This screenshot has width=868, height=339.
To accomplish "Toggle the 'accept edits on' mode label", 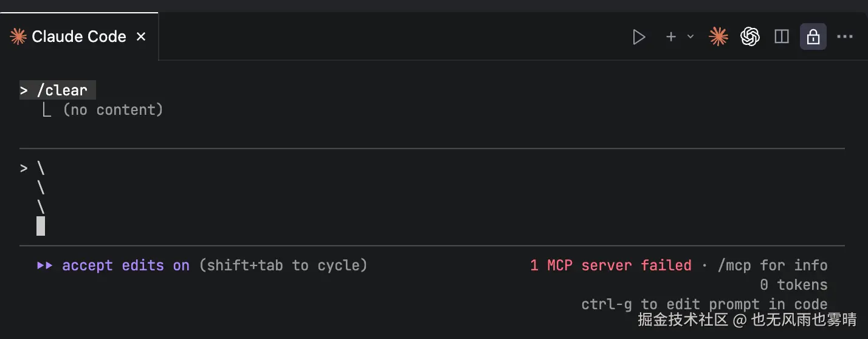I will pos(126,265).
